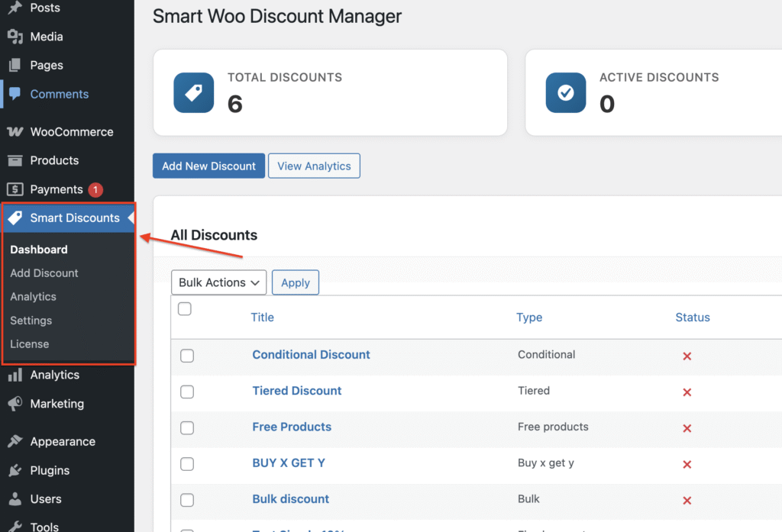Check the select-all checkbox in table header

click(184, 309)
